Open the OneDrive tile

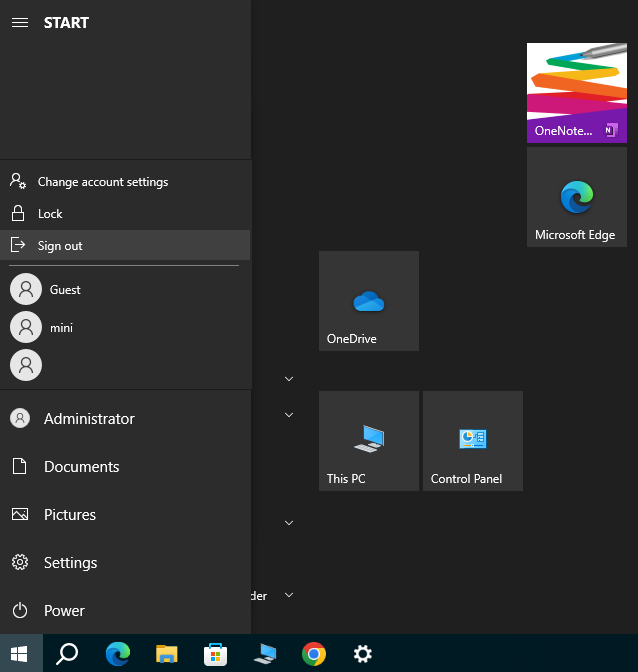click(x=368, y=301)
